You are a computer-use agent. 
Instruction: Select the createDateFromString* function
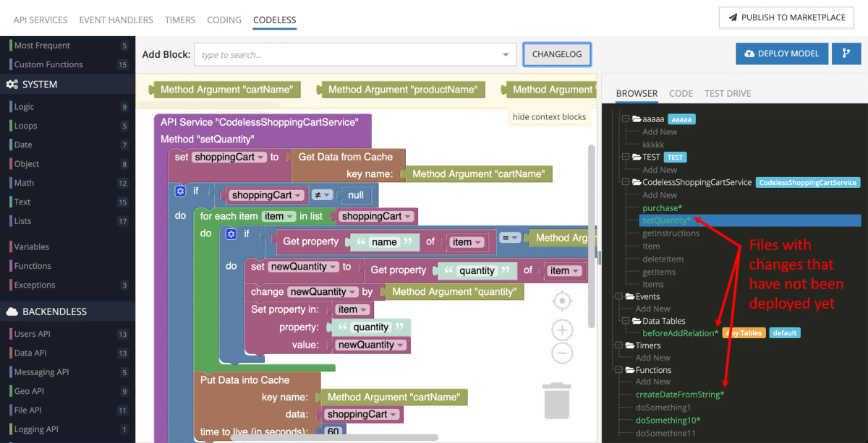680,395
